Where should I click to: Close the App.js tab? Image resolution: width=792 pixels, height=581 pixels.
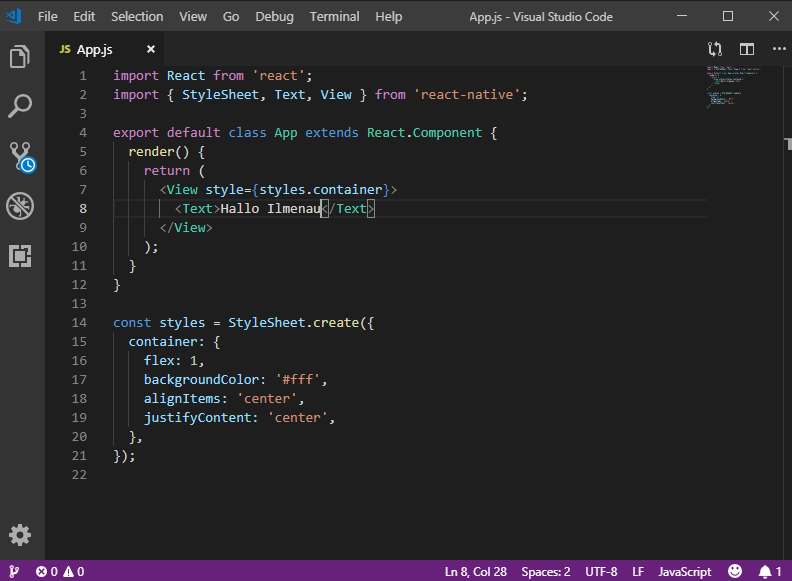pos(151,49)
